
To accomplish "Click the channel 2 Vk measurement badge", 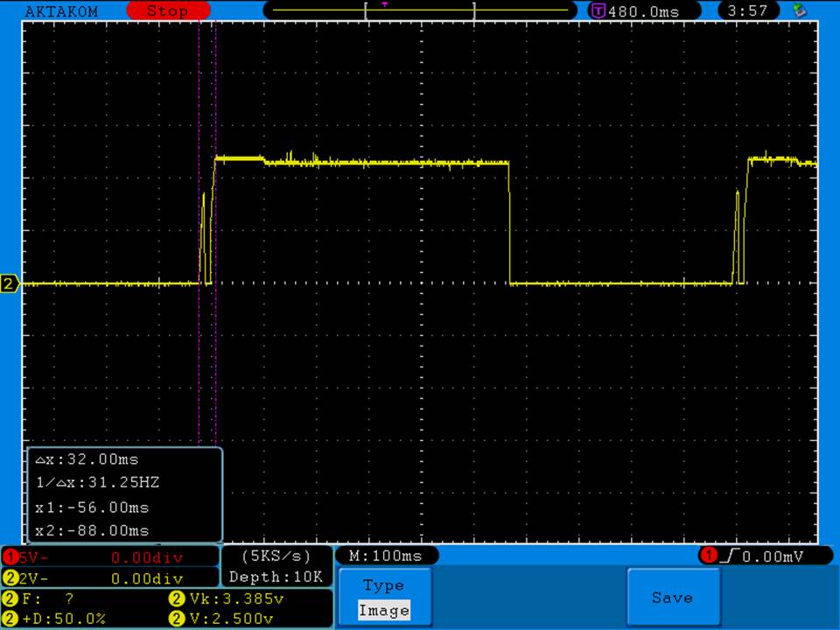I will point(173,599).
